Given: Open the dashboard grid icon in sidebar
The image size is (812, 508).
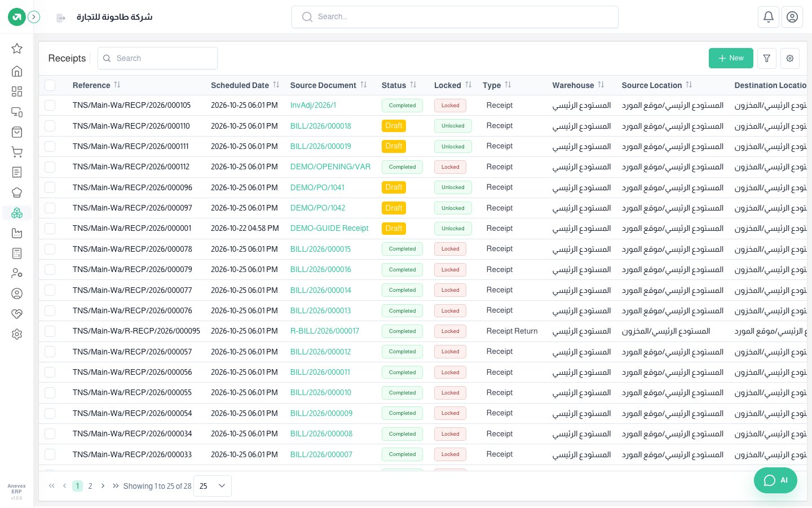Looking at the screenshot, I should pyautogui.click(x=17, y=91).
